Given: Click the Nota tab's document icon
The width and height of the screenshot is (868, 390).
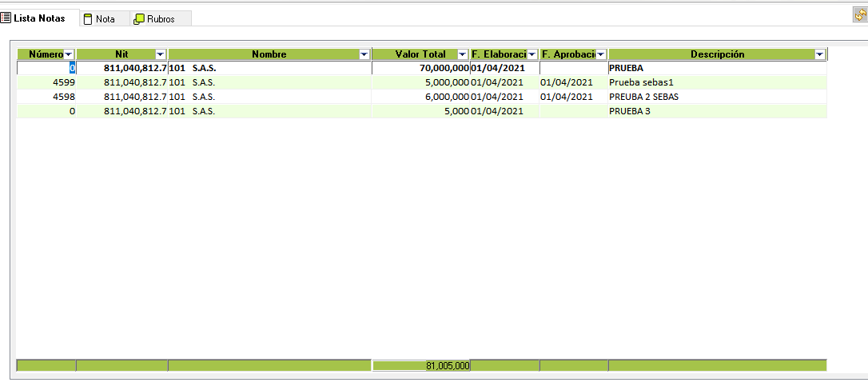Looking at the screenshot, I should 88,19.
